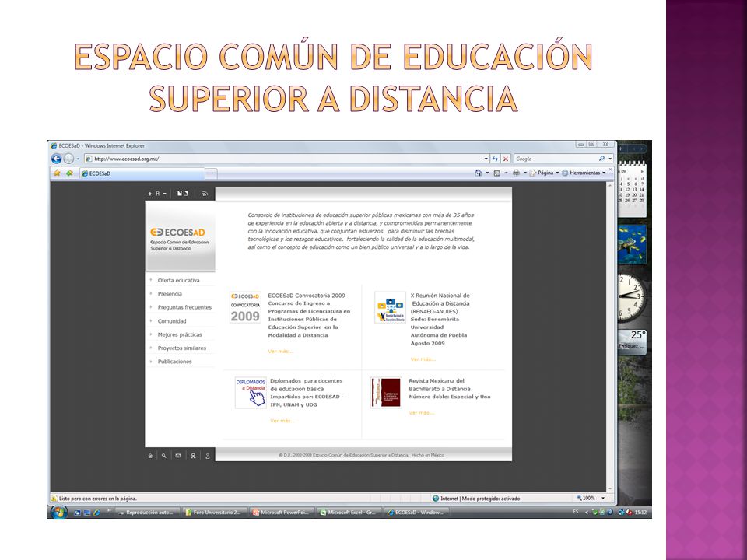Click the Add to Favorites icon
747x560 pixels.
(x=69, y=173)
